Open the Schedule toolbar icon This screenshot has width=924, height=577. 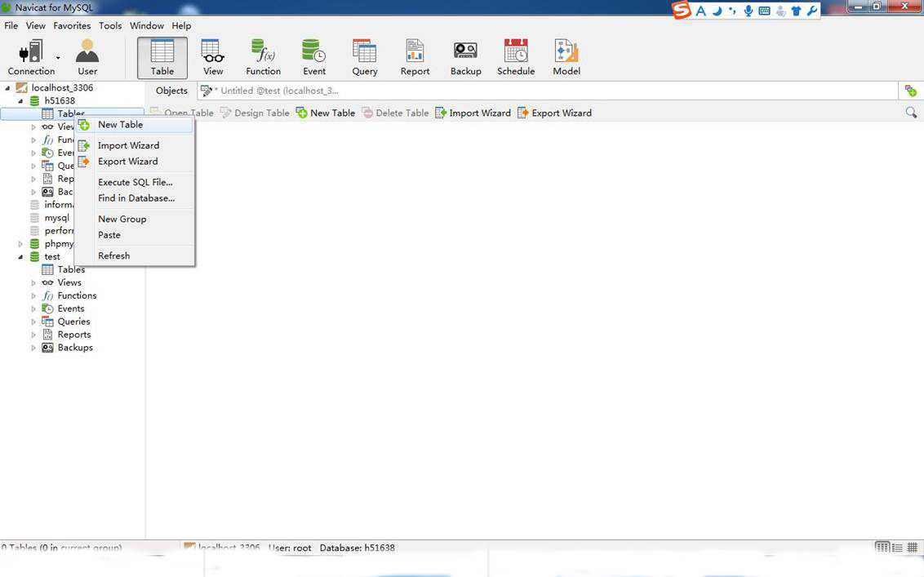(x=516, y=57)
